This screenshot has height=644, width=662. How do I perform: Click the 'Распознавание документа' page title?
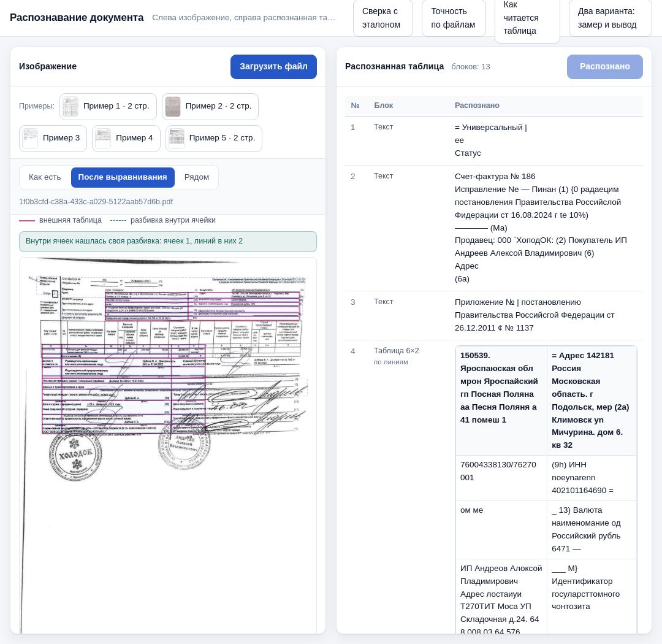click(x=77, y=18)
